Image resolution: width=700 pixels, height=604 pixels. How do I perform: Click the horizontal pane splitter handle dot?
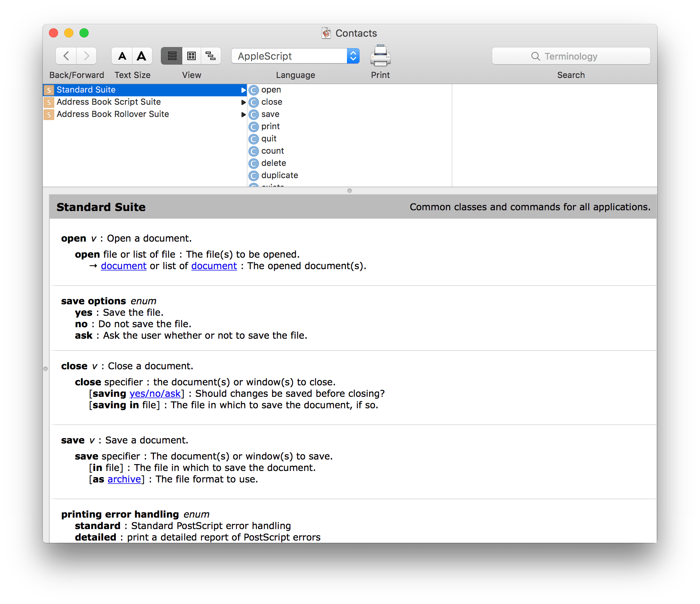click(349, 191)
